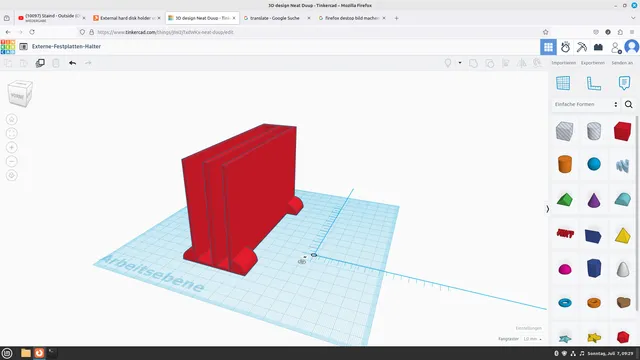Open the Blocks (pickaxe) editor icon
This screenshot has width=640, height=360.
pos(582,47)
